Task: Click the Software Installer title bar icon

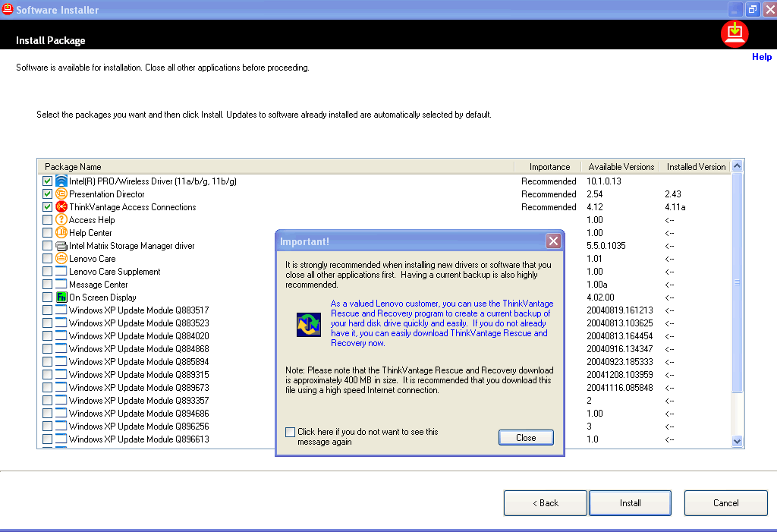Action: 8,9
